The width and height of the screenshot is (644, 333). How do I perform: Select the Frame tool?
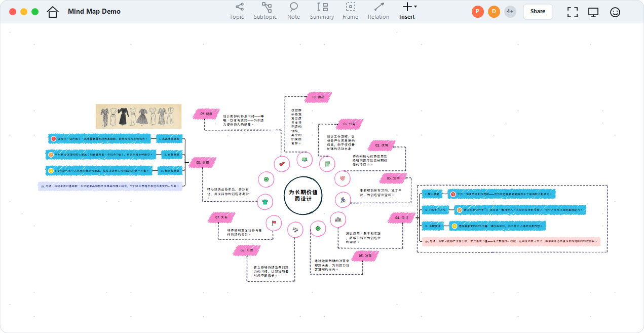click(x=350, y=11)
